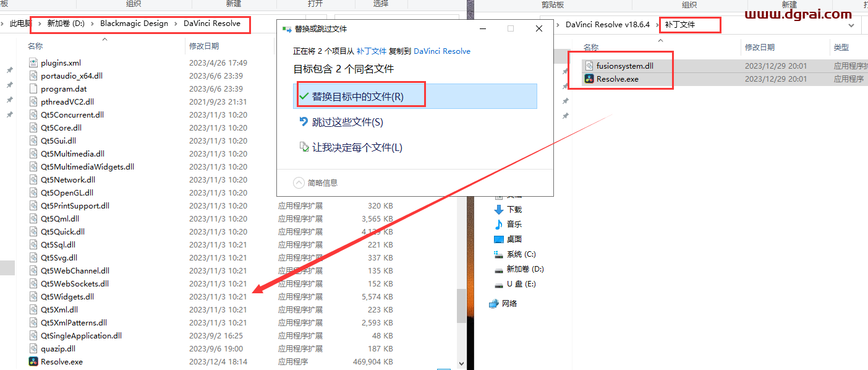
Task: Click the 补丁文件 source link in dialog
Action: [371, 51]
